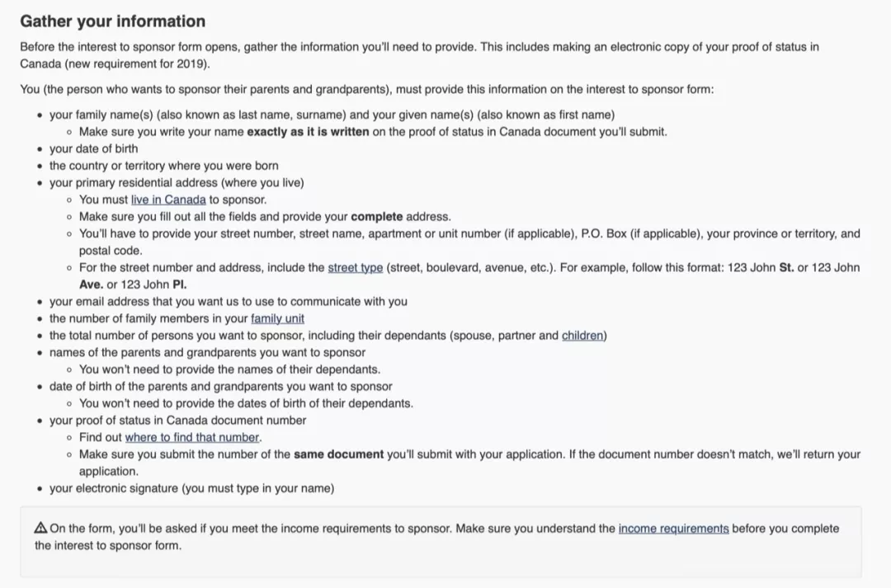Click the "Gather your information" heading
Image resolution: width=891 pixels, height=588 pixels.
coord(113,21)
